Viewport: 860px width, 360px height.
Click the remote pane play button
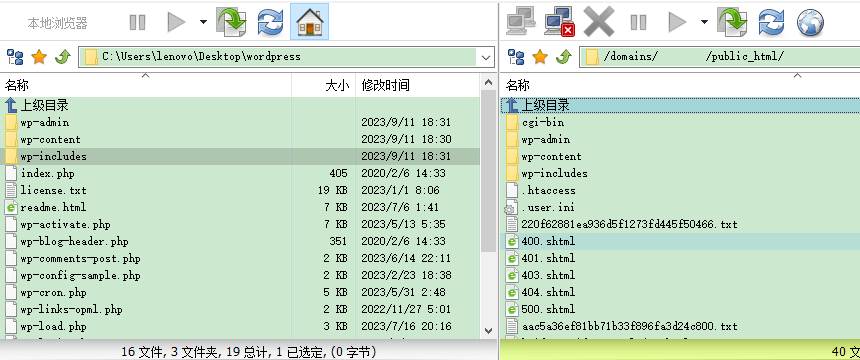677,22
